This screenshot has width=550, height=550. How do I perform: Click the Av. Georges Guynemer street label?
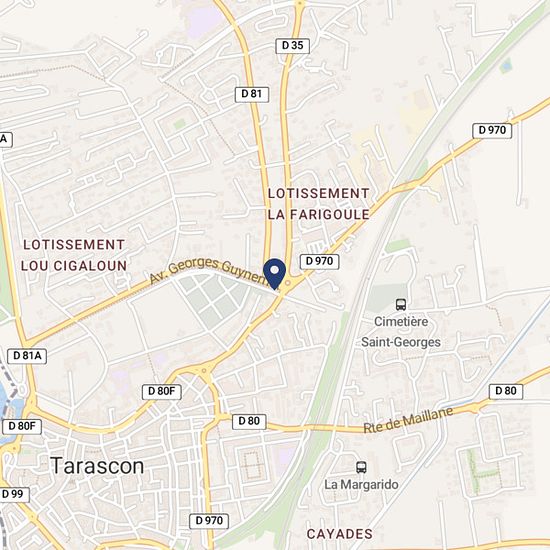coord(210,272)
